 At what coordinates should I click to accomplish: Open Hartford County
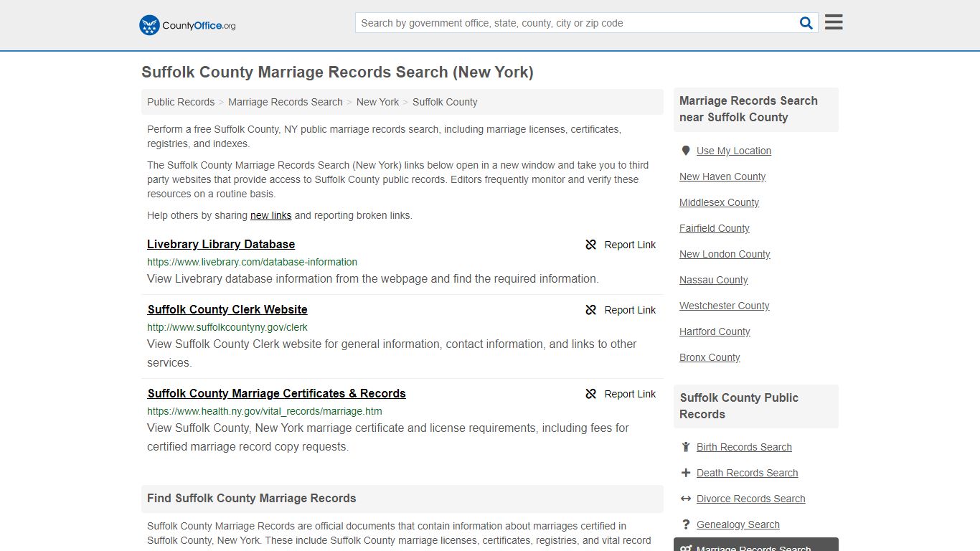(715, 331)
